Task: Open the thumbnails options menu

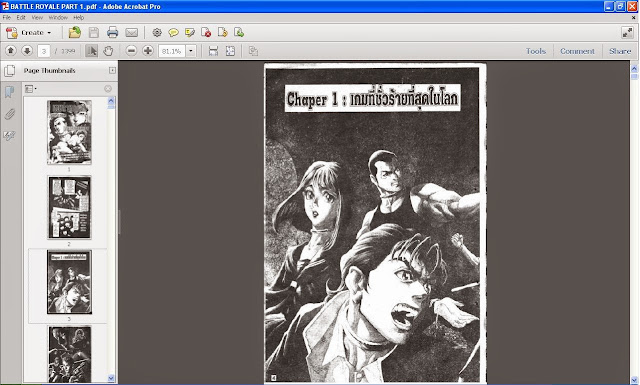Action: pyautogui.click(x=30, y=89)
